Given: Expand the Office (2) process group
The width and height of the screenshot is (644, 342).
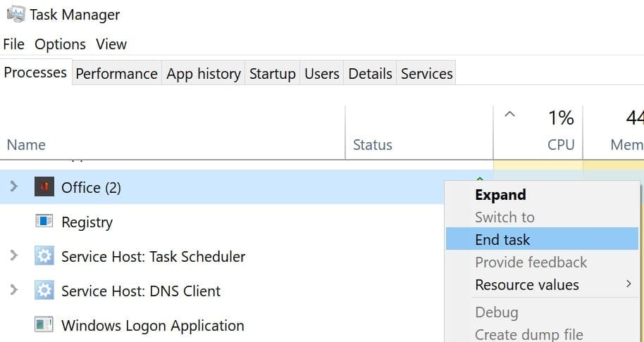Looking at the screenshot, I should click(14, 186).
